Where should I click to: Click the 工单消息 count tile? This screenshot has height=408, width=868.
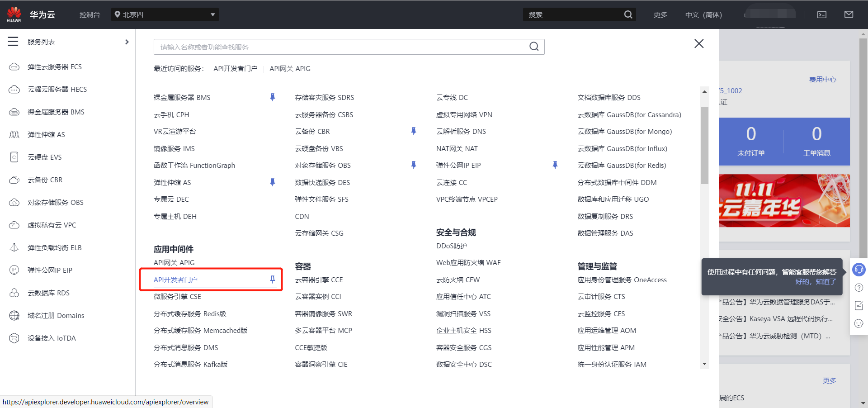click(817, 142)
